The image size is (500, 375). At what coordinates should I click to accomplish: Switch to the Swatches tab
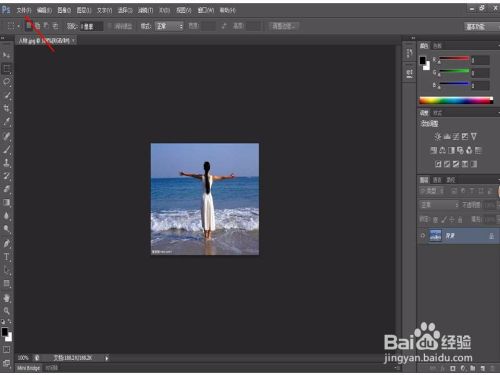(437, 46)
